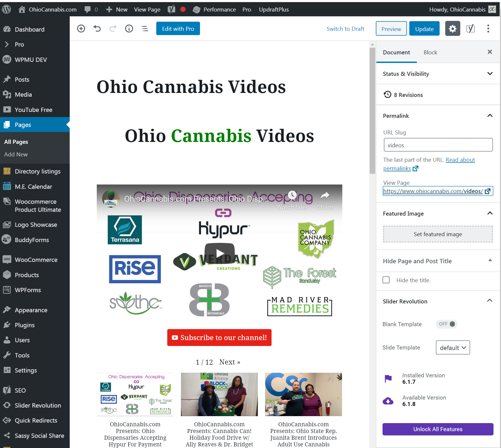Collapse Hide Page and Post Title panel

click(x=490, y=260)
